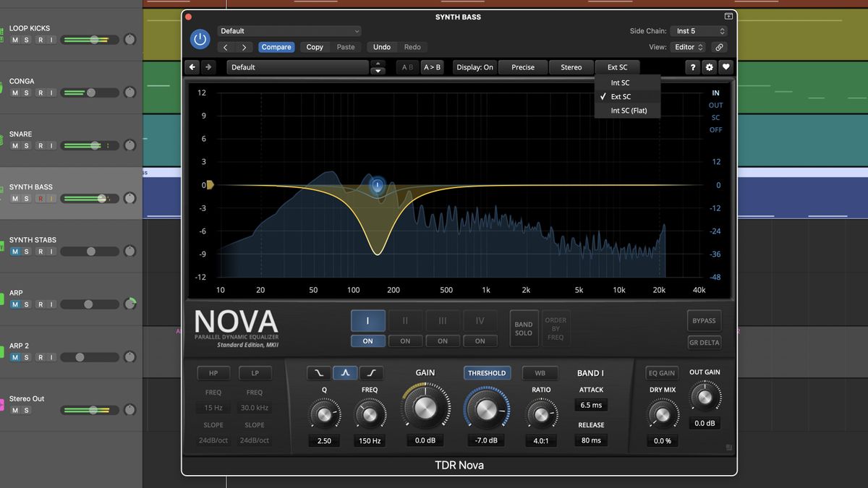868x488 pixels.
Task: Toggle band I ON button
Action: pos(367,341)
